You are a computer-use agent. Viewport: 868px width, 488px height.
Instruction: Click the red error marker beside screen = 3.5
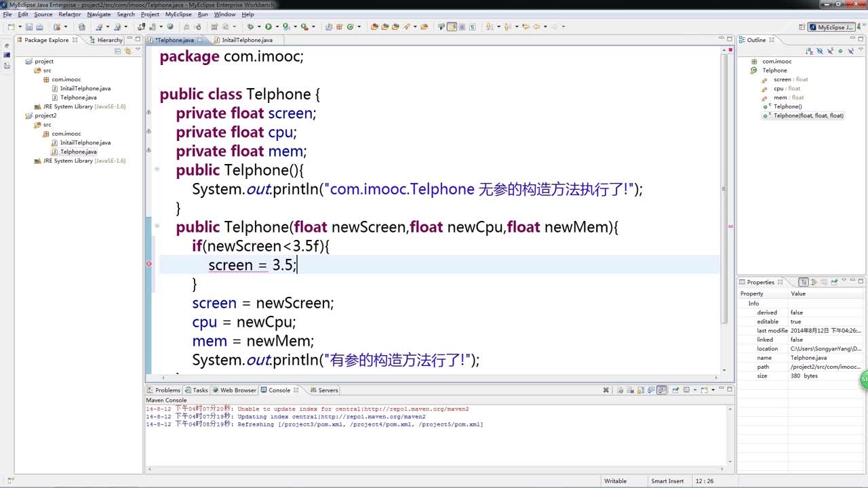point(149,264)
